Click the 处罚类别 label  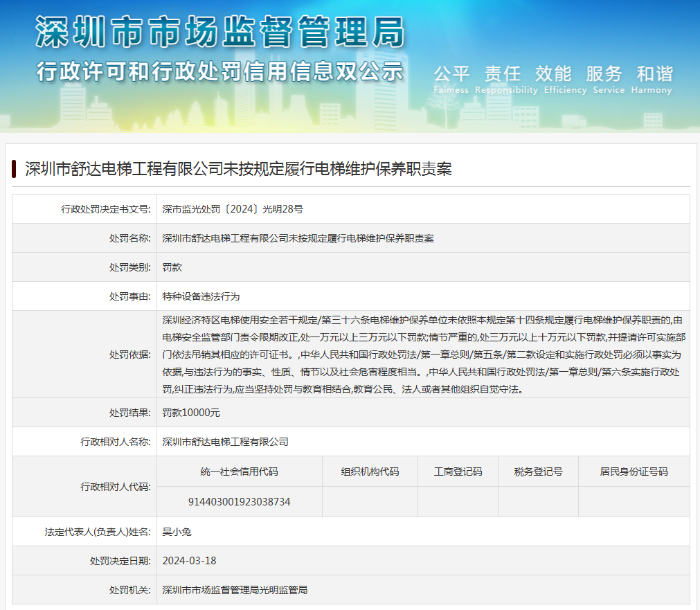pyautogui.click(x=130, y=267)
